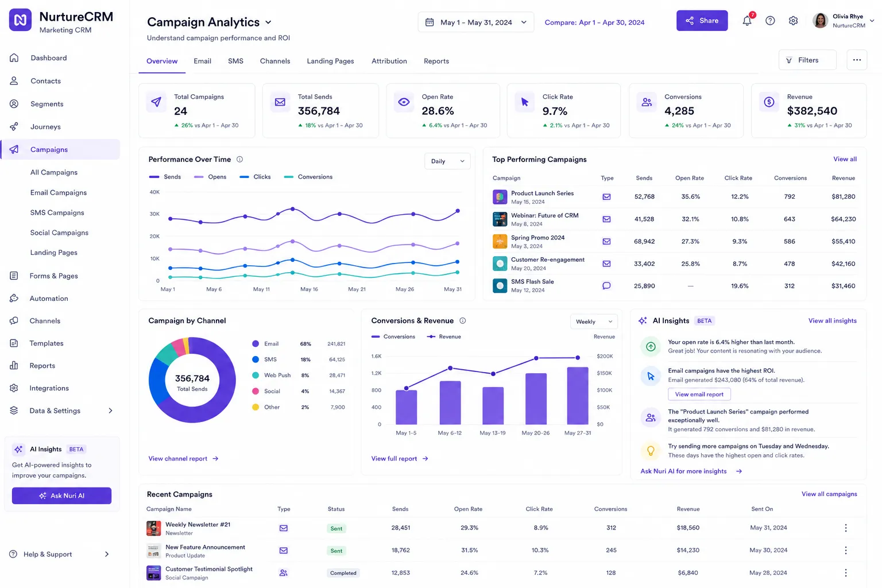This screenshot has width=882, height=588.
Task: Click the Conversions people icon card
Action: 647,102
